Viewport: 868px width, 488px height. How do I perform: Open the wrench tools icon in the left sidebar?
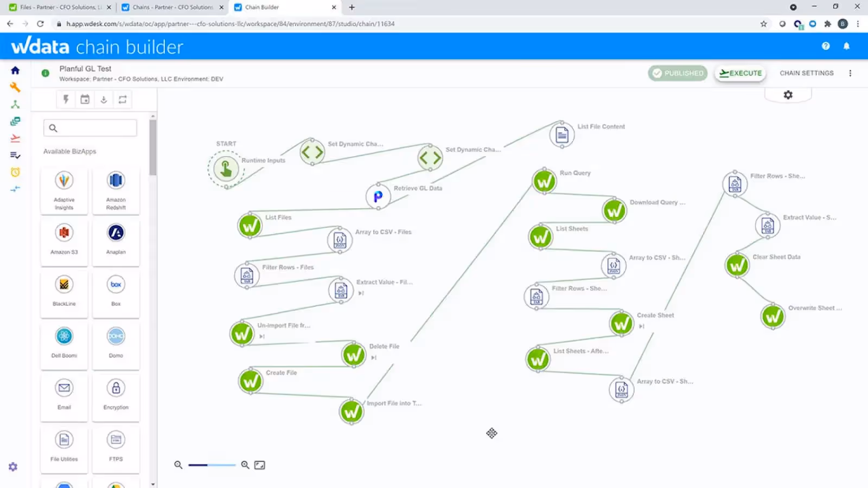click(x=15, y=87)
